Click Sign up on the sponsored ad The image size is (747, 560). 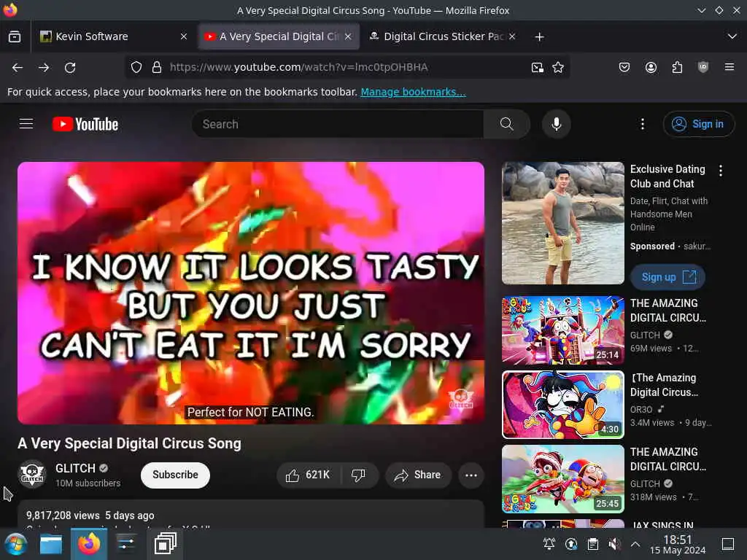pos(667,277)
